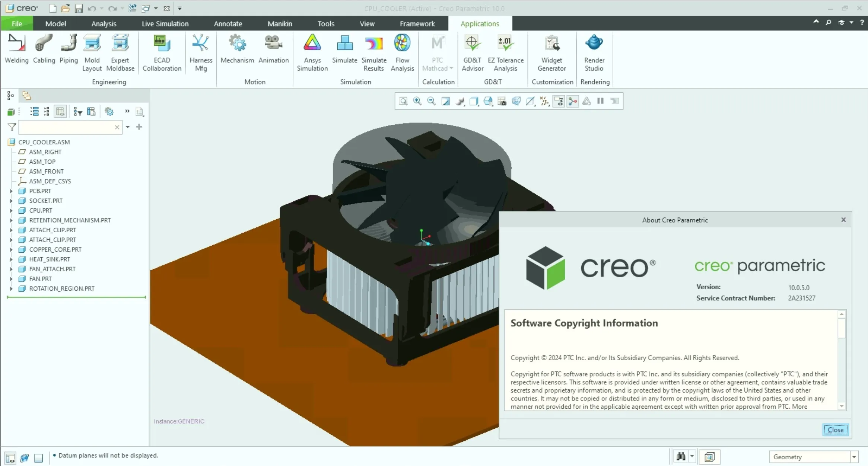
Task: Open the Simulate application
Action: (x=344, y=49)
